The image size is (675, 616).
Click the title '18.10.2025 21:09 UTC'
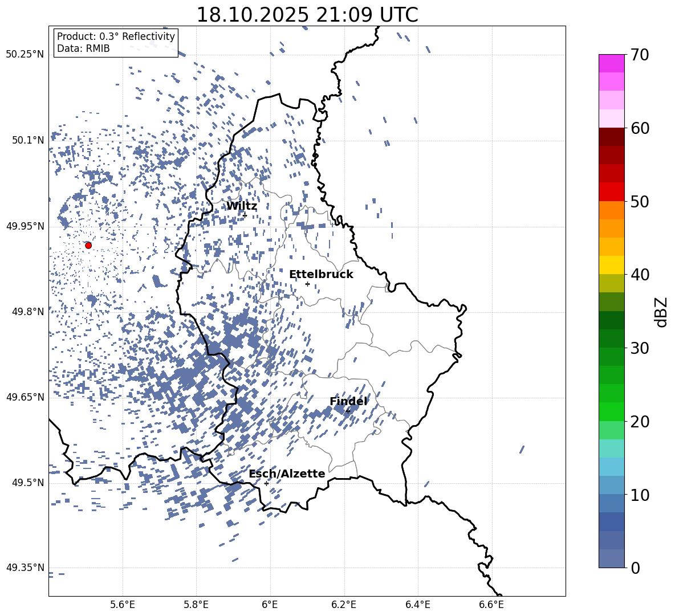[x=307, y=15]
